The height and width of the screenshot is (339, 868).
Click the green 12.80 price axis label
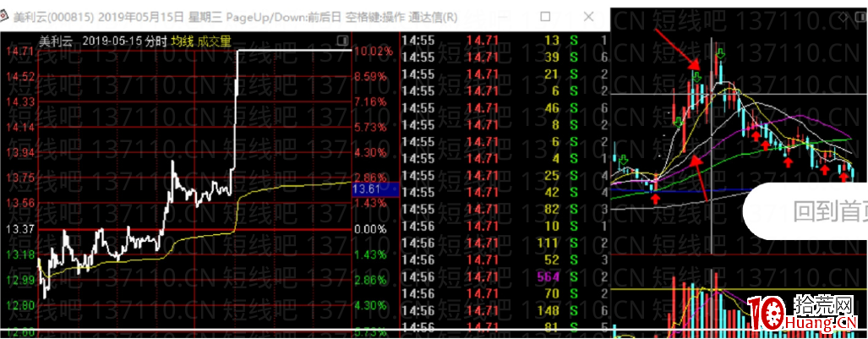tap(19, 305)
